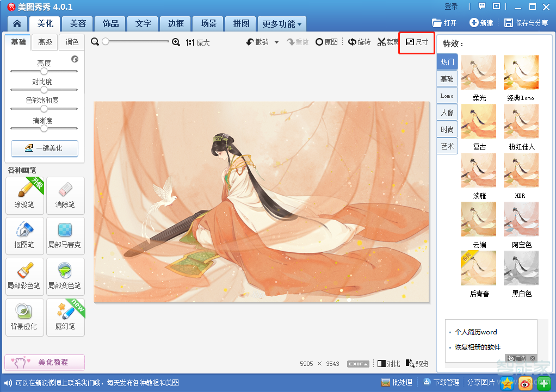This screenshot has width=556, height=392.
Task: Click 保存与分享 save and share
Action: coord(526,23)
